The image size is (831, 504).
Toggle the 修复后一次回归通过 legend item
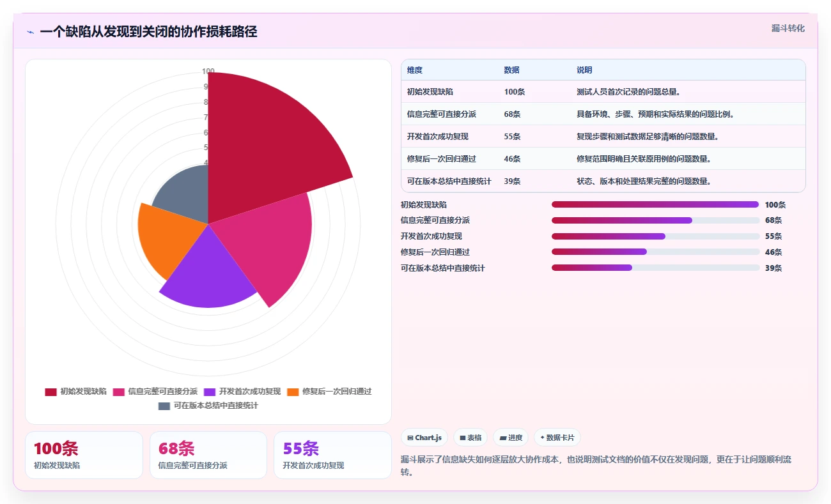(329, 392)
